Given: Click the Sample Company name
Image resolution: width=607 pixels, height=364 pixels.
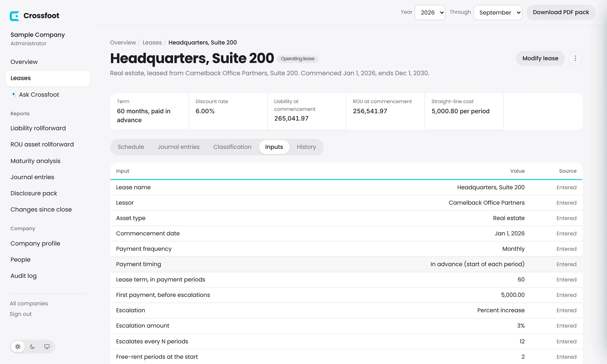Looking at the screenshot, I should coord(38,35).
